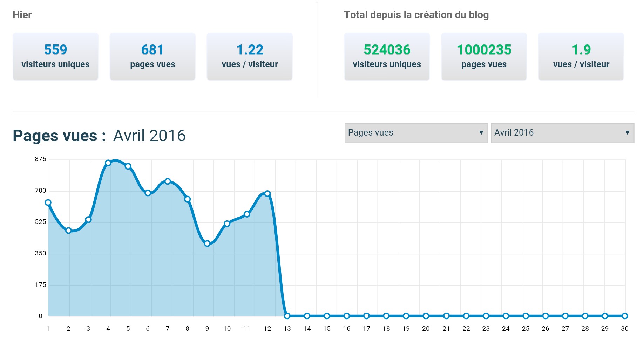Select the peak data point for day 4
The image size is (644, 343).
point(108,163)
